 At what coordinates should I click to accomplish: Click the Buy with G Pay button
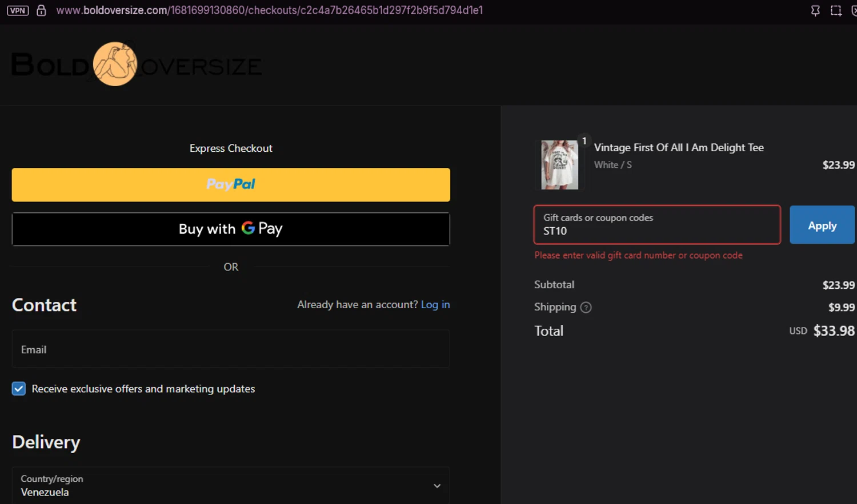(x=231, y=229)
